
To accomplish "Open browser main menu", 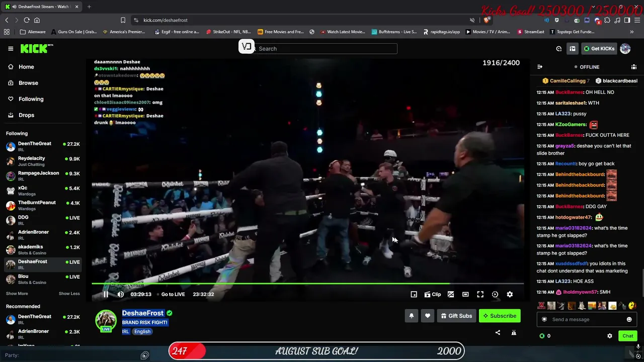I will tap(637, 20).
